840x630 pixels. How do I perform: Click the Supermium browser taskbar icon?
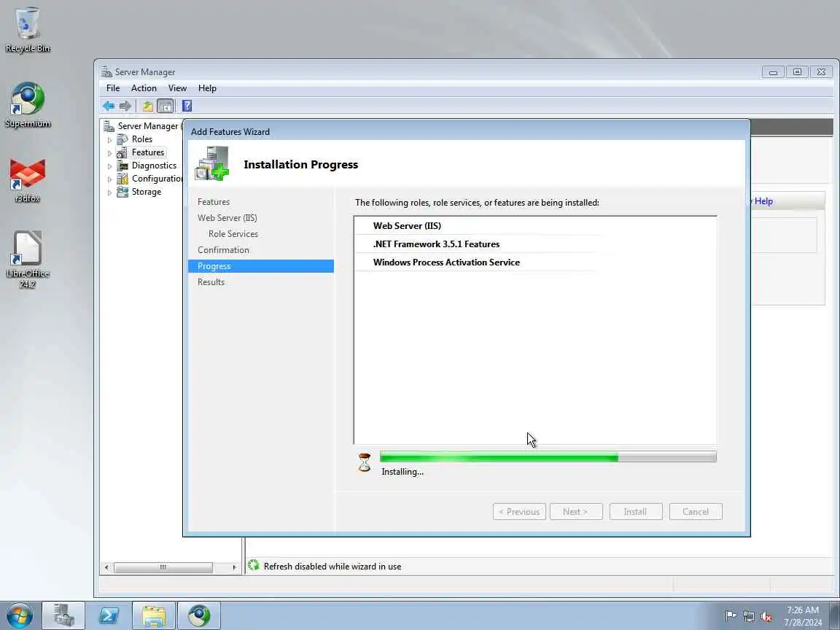point(199,615)
